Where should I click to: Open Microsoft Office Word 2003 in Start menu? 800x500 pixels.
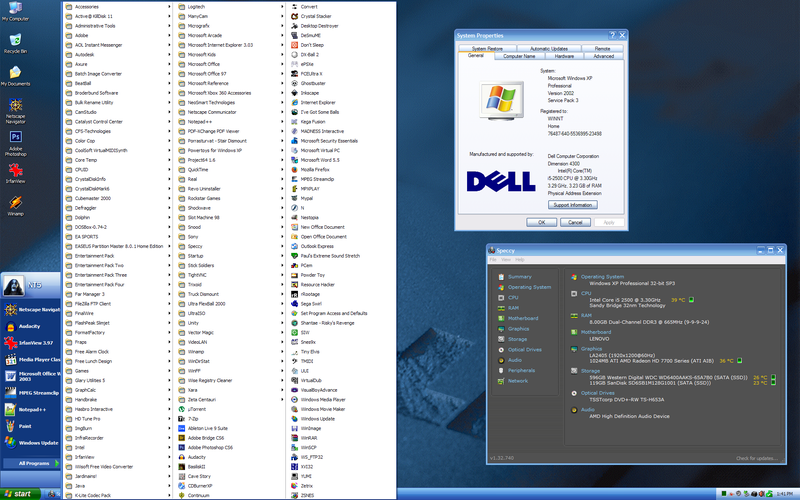pyautogui.click(x=31, y=376)
